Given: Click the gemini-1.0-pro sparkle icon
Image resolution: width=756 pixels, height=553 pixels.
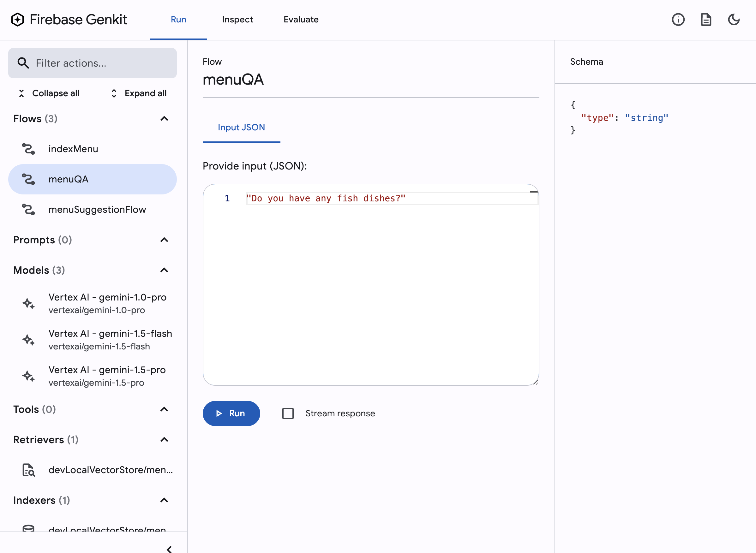Looking at the screenshot, I should click(x=28, y=304).
